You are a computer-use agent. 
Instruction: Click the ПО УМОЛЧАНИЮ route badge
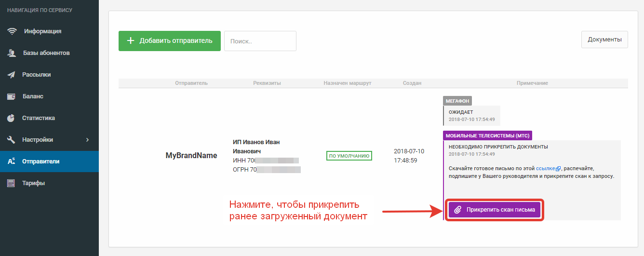349,156
